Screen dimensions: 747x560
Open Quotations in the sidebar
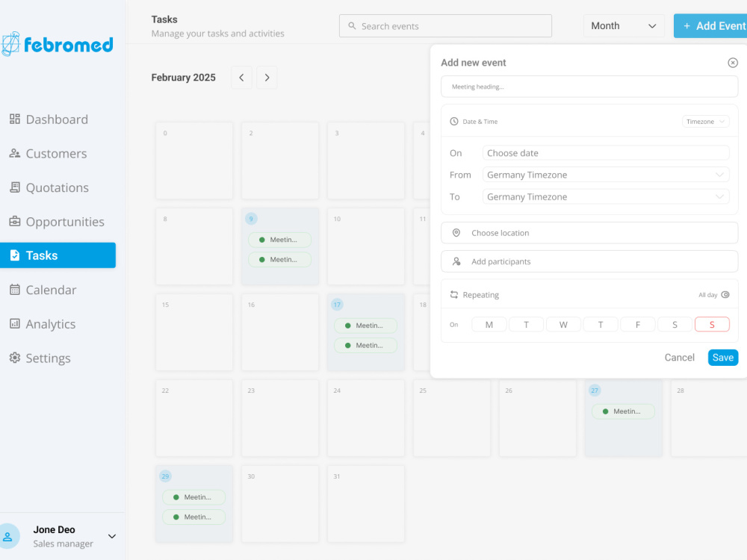(x=58, y=187)
